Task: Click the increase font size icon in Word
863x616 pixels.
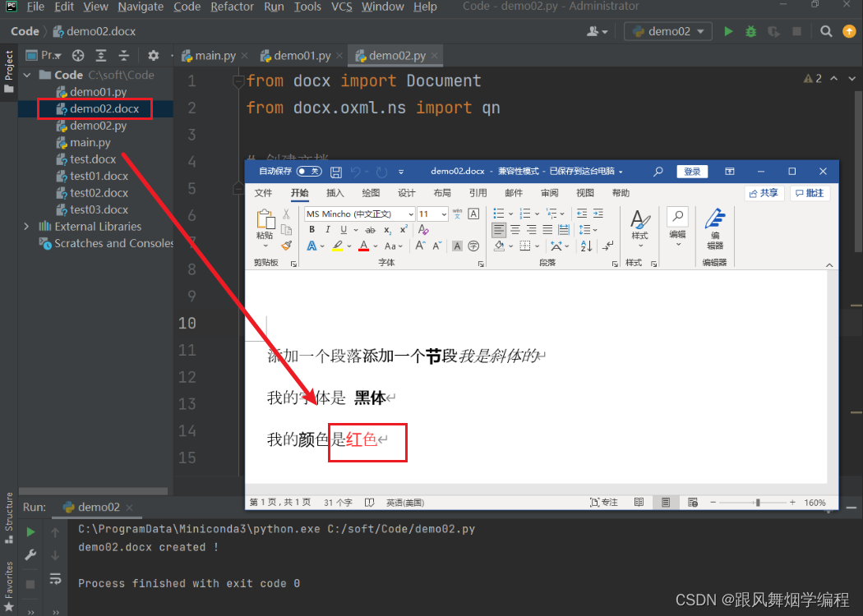Action: click(x=420, y=246)
